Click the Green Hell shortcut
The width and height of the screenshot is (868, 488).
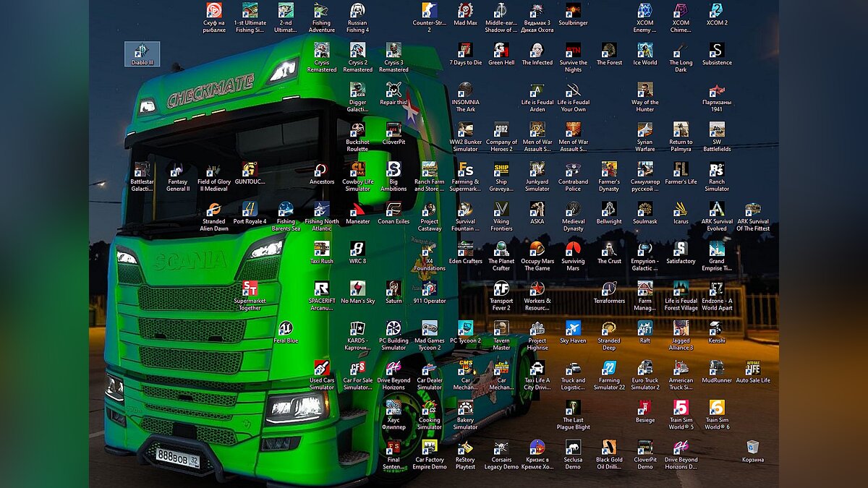tap(501, 54)
